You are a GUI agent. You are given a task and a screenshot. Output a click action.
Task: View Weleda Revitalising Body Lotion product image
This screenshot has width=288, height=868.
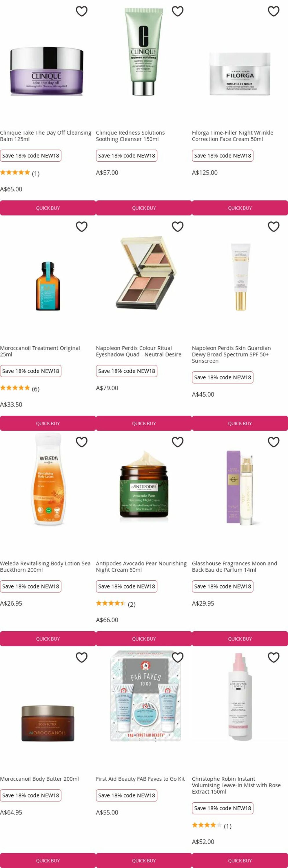48,479
